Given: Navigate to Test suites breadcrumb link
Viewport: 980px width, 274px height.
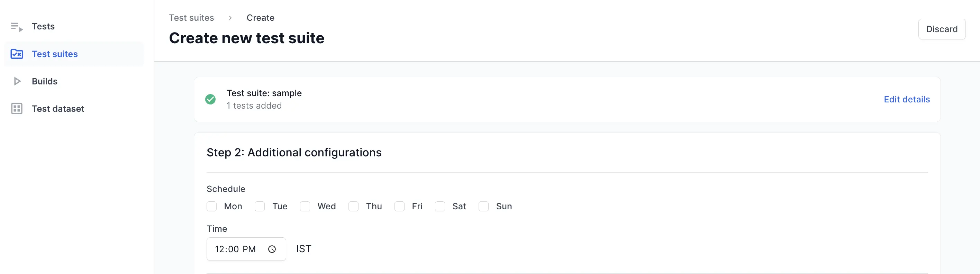Looking at the screenshot, I should tap(191, 18).
